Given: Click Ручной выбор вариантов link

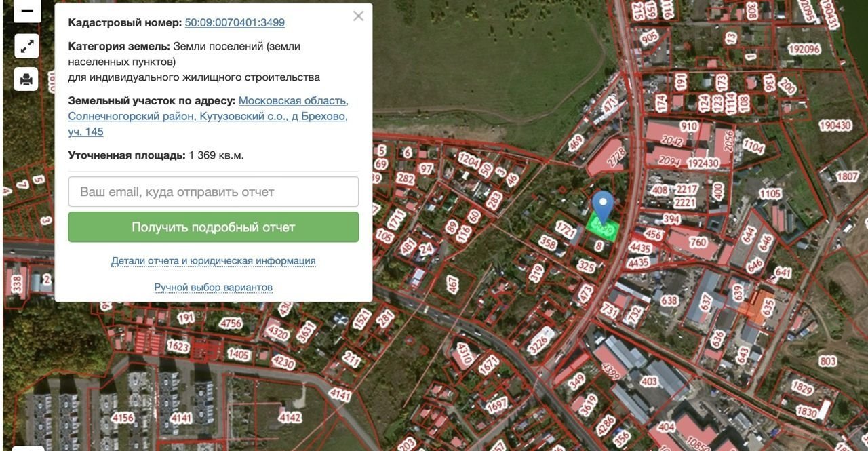Looking at the screenshot, I should click(213, 288).
